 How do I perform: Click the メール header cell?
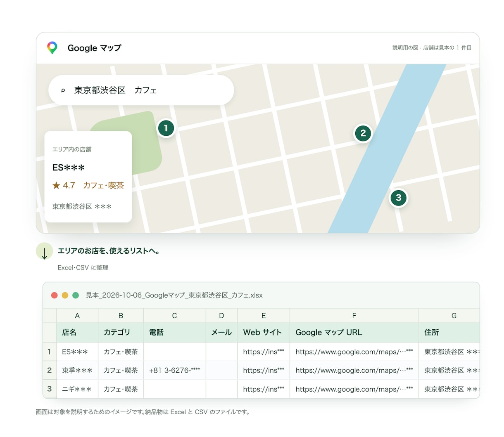coord(221,333)
